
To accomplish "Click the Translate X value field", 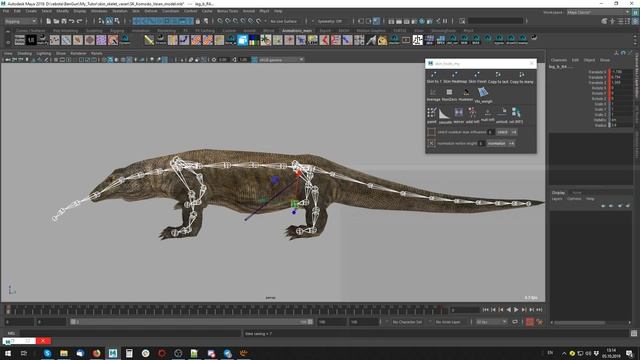I will click(x=622, y=72).
